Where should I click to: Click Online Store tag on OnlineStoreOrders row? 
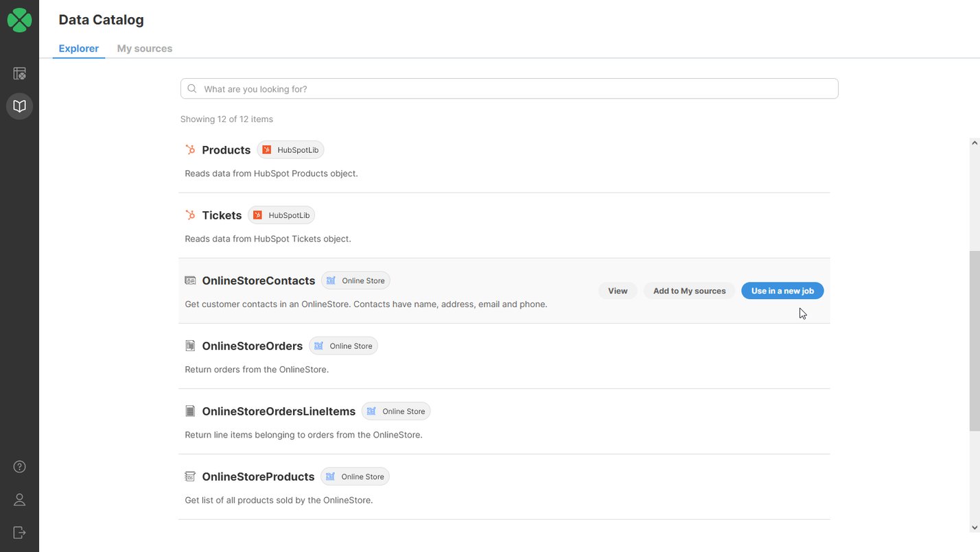[x=343, y=346]
